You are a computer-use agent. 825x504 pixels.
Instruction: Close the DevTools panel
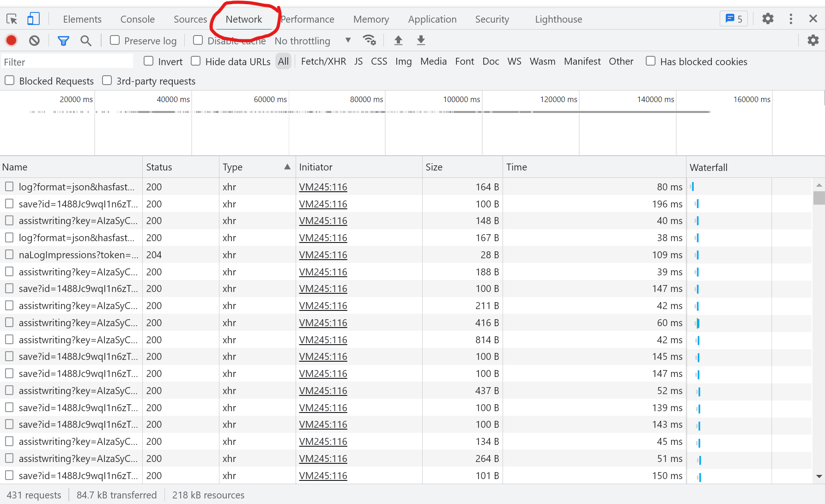pyautogui.click(x=813, y=19)
